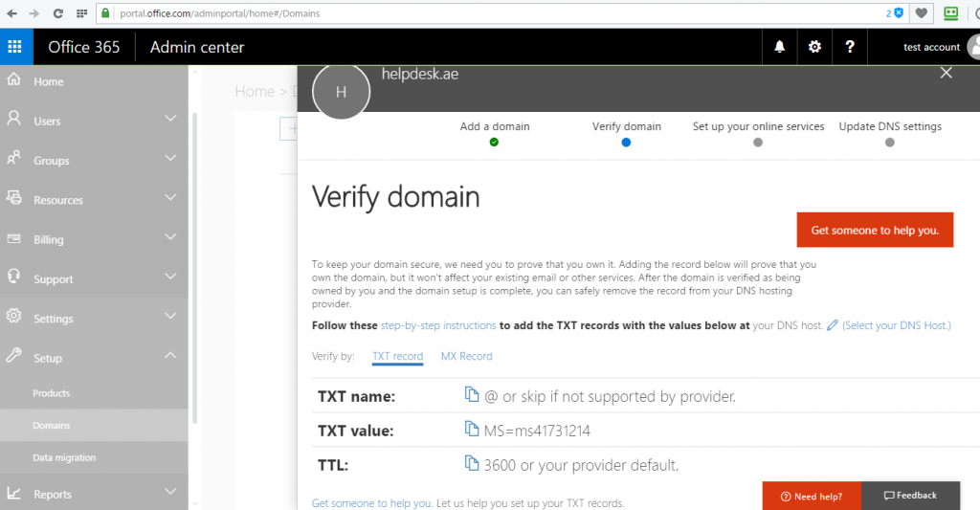Expand the Billing menu chevron
This screenshot has width=980, height=510.
[x=170, y=236]
